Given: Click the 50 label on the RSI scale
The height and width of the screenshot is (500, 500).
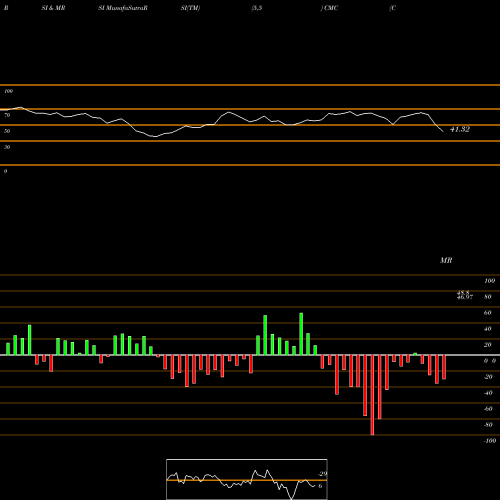Looking at the screenshot, I should point(7,131).
